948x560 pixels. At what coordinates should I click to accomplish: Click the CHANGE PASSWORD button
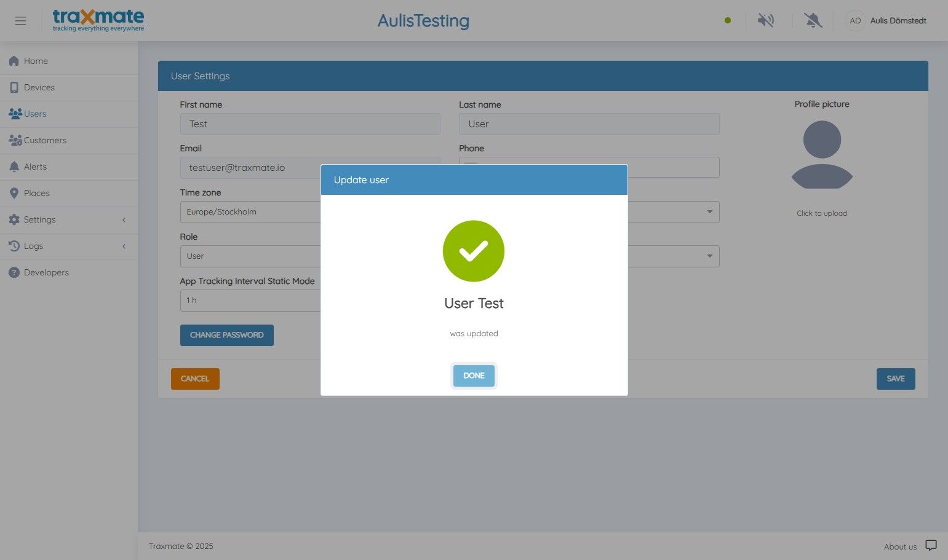tap(227, 335)
